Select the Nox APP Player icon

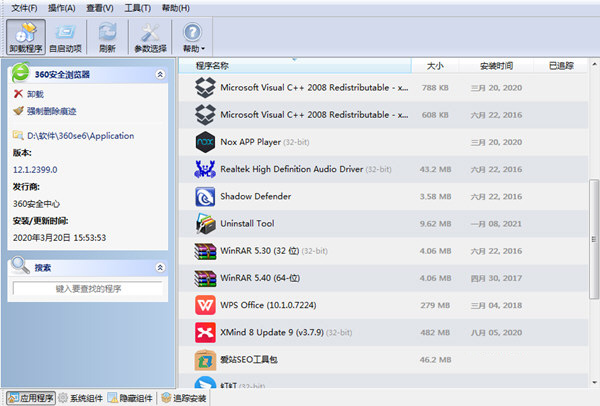[204, 142]
